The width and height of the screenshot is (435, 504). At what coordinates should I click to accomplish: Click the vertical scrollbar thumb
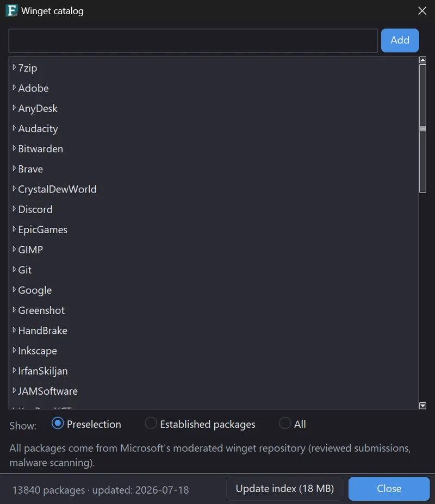423,128
